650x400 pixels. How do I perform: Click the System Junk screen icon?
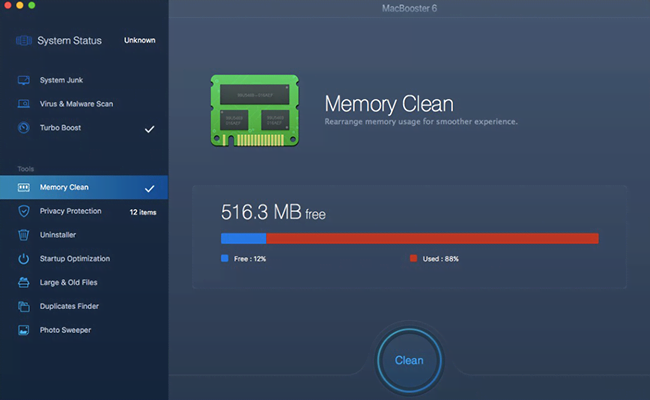click(x=24, y=80)
